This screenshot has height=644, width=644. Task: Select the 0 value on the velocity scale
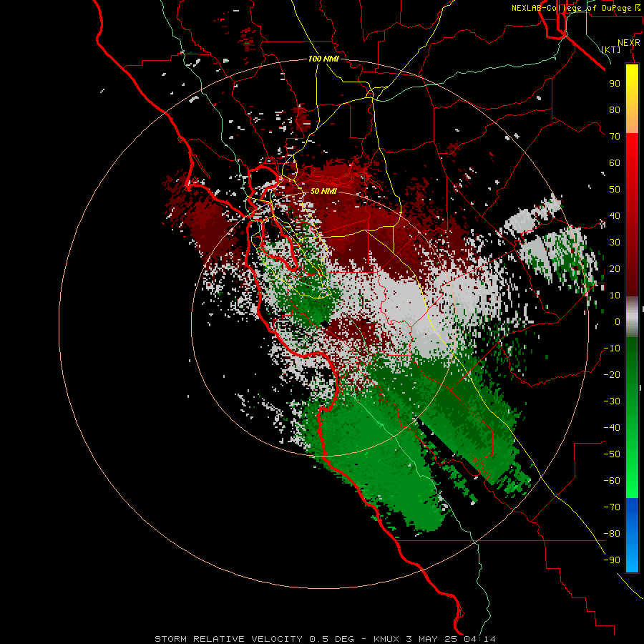click(x=618, y=321)
